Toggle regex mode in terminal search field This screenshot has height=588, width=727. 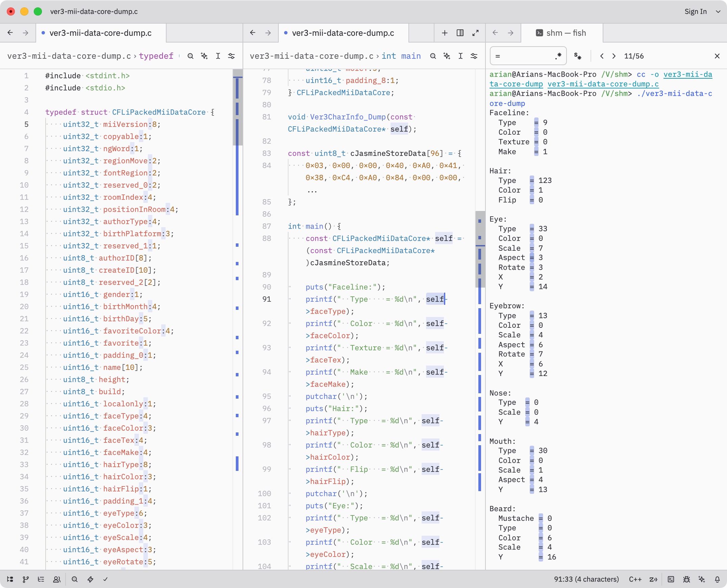pos(558,56)
